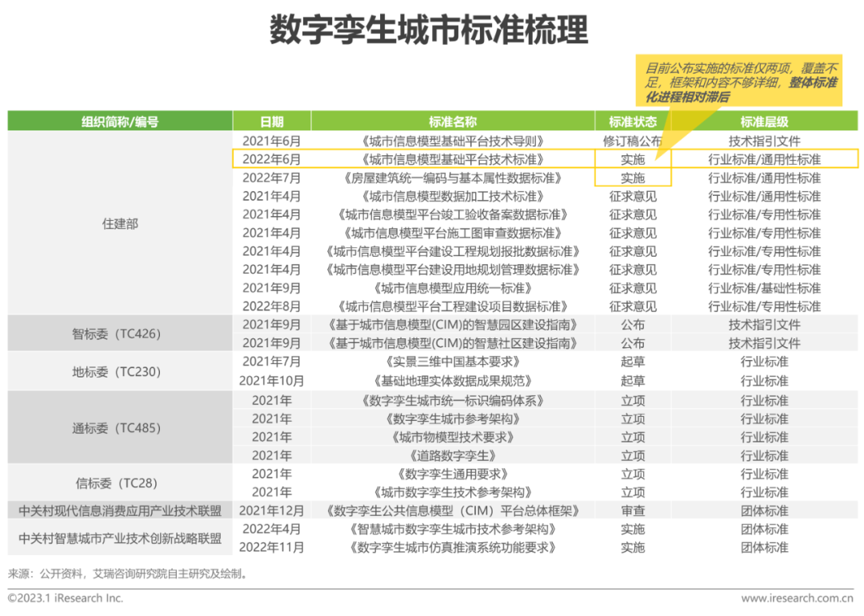This screenshot has height=616, width=864.
Task: Select 《数字孪生公共信息模型（CIM）平台总体框架》
Action: pyautogui.click(x=452, y=510)
